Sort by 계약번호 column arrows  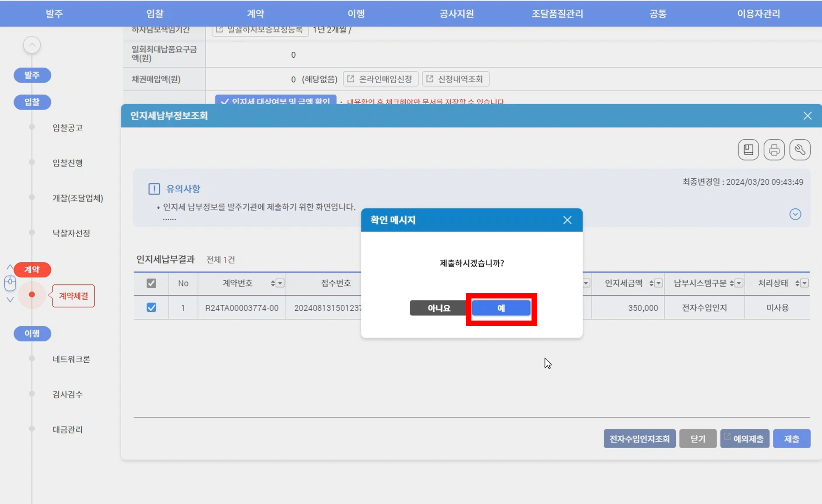point(273,283)
